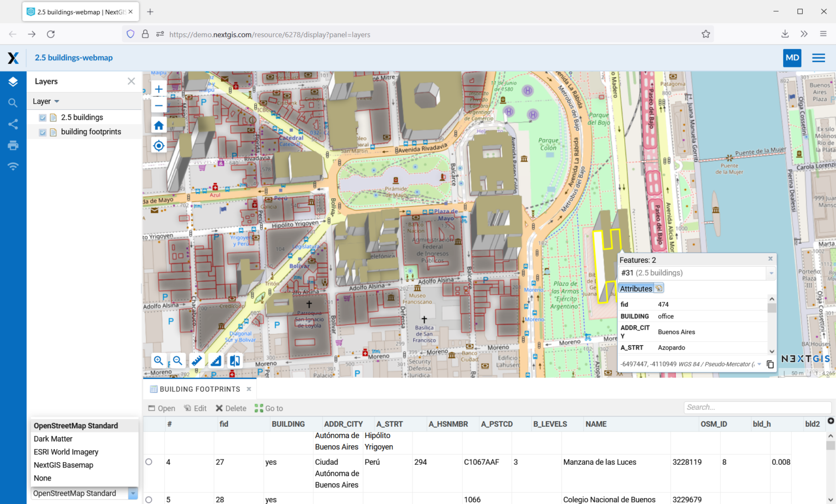Image resolution: width=836 pixels, height=504 pixels.
Task: Activate the map swipe comparison tool
Action: [235, 360]
